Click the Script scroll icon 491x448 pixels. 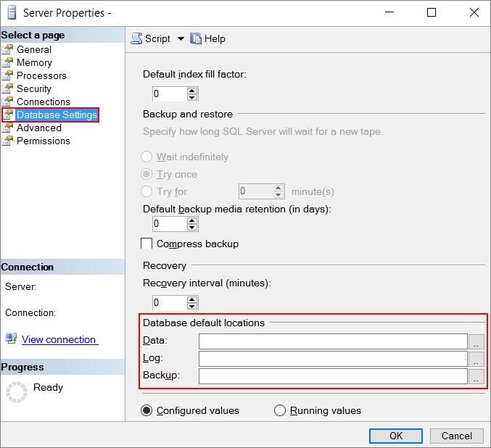click(136, 38)
